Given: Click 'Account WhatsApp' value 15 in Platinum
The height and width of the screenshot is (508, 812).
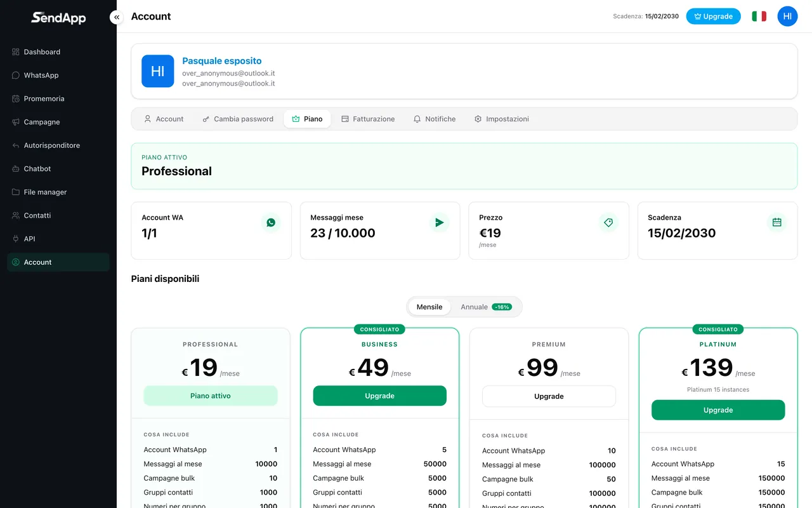Looking at the screenshot, I should coord(781,464).
